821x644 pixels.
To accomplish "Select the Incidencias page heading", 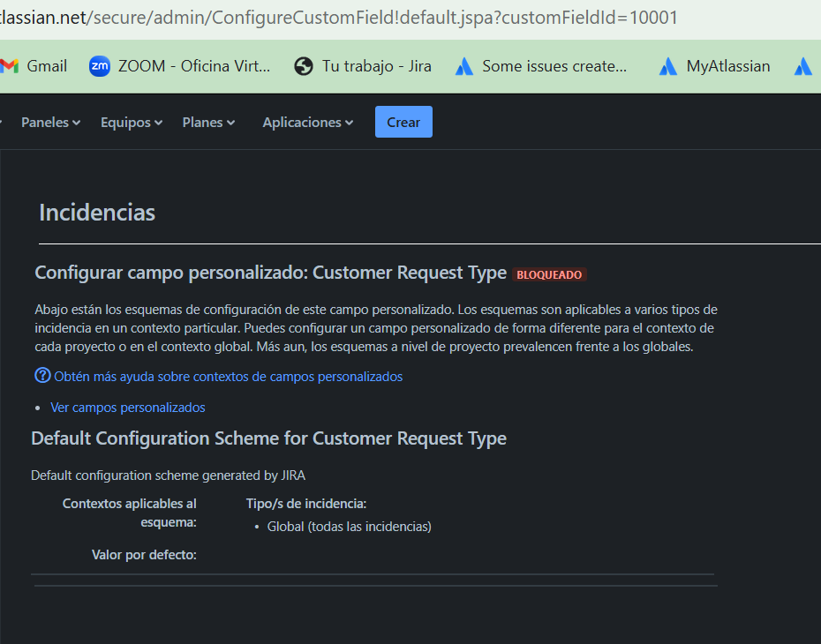I will click(x=97, y=213).
